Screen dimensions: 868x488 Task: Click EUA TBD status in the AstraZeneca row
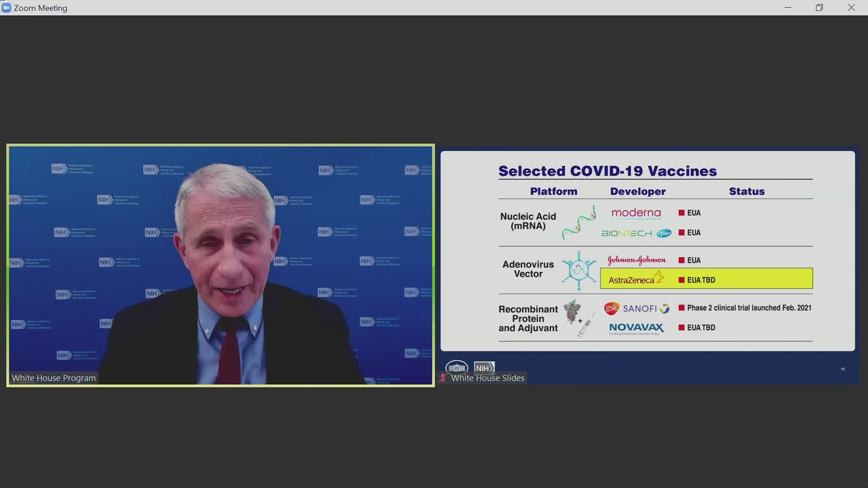[x=701, y=280]
